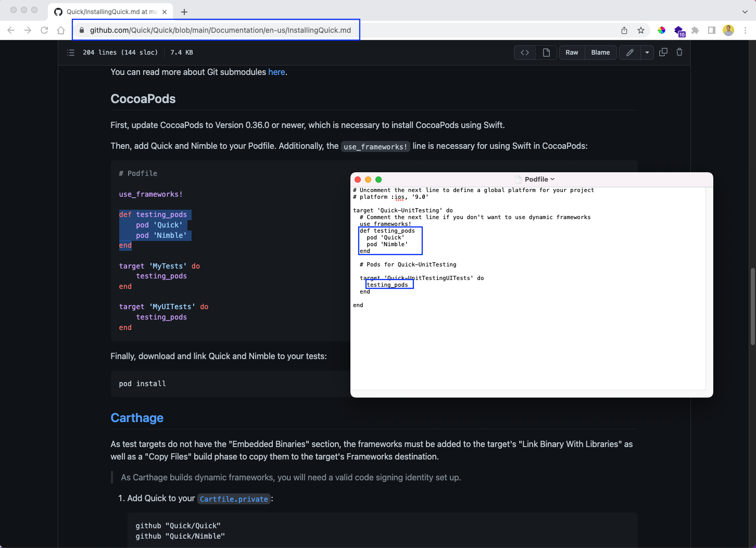Bookmark this page with the star icon

[x=641, y=30]
